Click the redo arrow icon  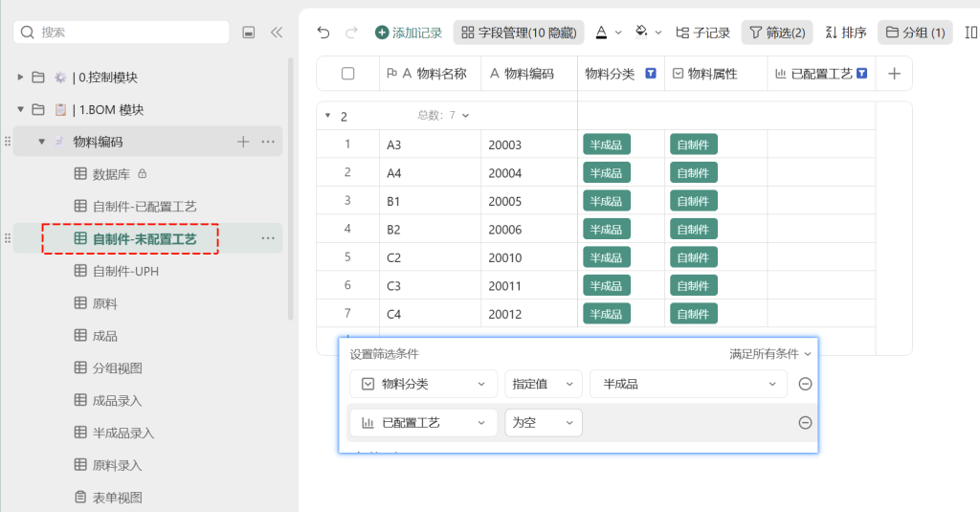pos(351,33)
